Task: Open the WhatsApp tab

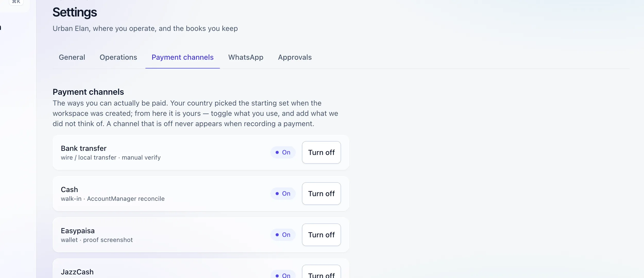Action: 246,57
